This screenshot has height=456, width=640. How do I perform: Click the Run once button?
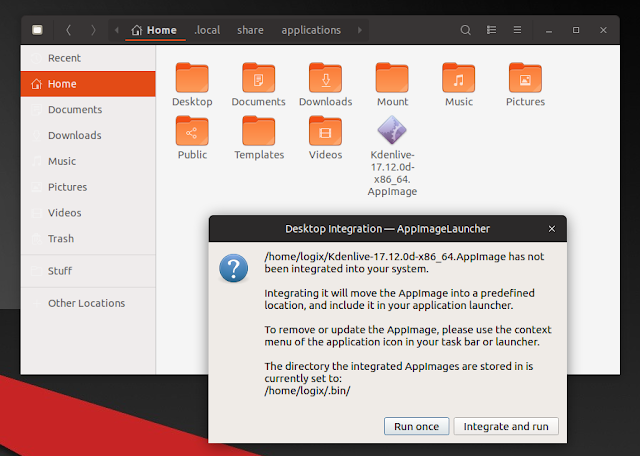pyautogui.click(x=416, y=426)
